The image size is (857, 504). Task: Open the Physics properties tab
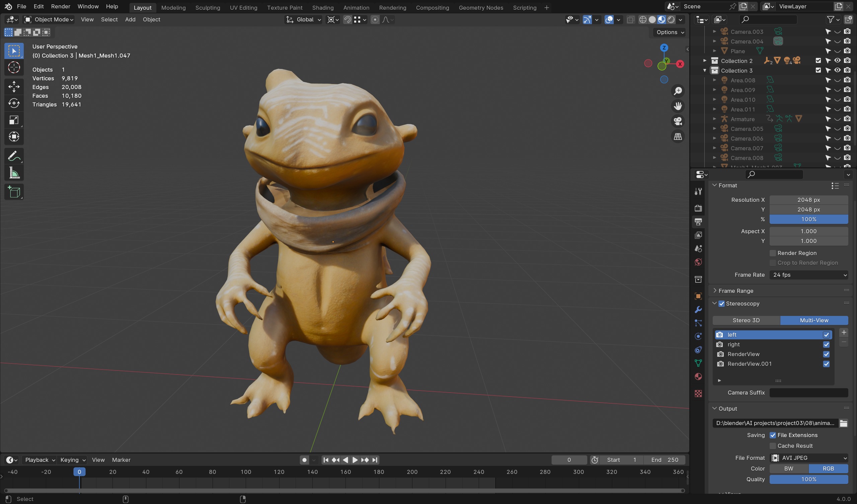[x=698, y=336]
